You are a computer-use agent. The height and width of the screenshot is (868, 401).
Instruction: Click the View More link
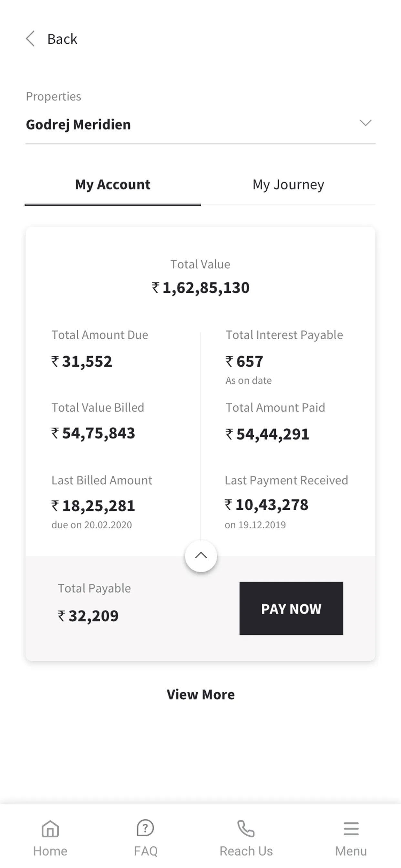200,695
